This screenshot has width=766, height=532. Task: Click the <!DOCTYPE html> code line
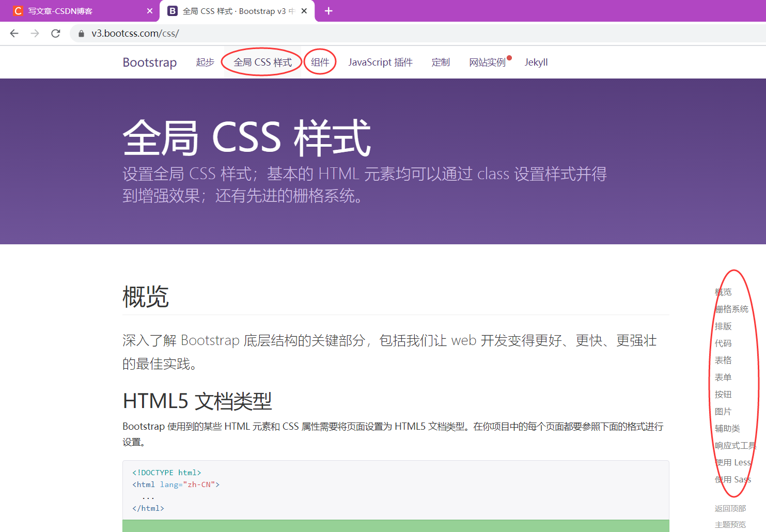(x=166, y=473)
